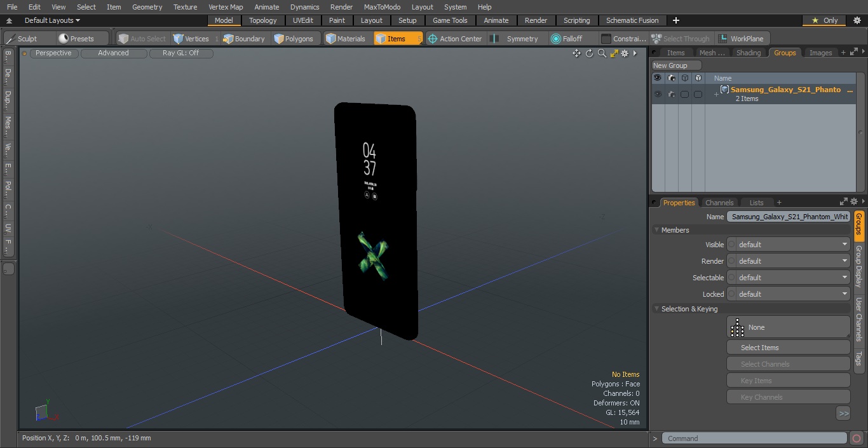This screenshot has width=868, height=448.
Task: Click the visibility eye column header
Action: pyautogui.click(x=657, y=78)
